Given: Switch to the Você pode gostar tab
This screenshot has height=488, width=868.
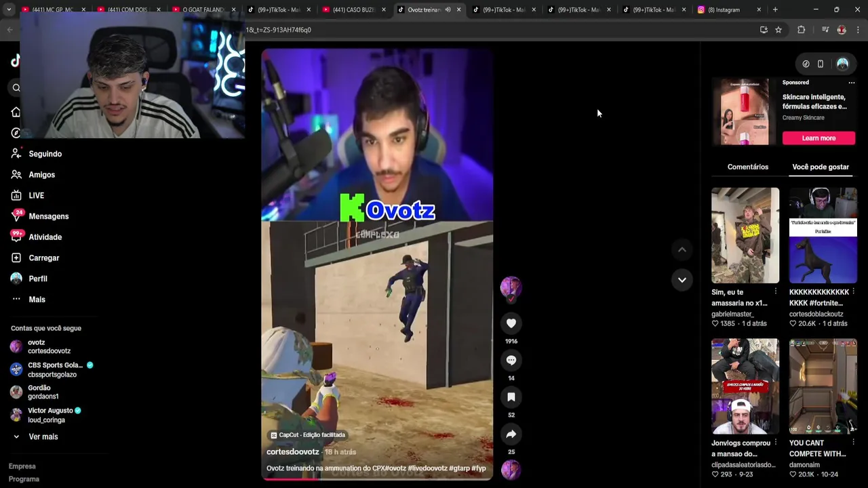Looking at the screenshot, I should (821, 167).
